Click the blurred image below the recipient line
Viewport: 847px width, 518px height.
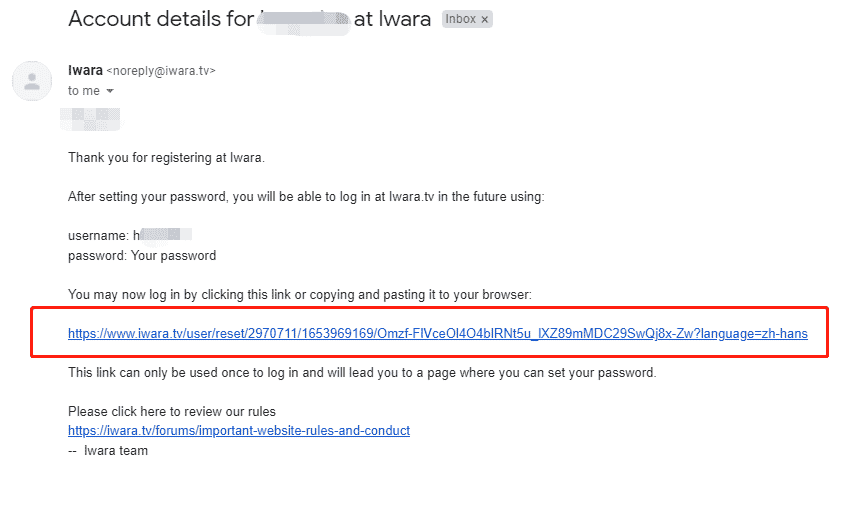[x=90, y=119]
